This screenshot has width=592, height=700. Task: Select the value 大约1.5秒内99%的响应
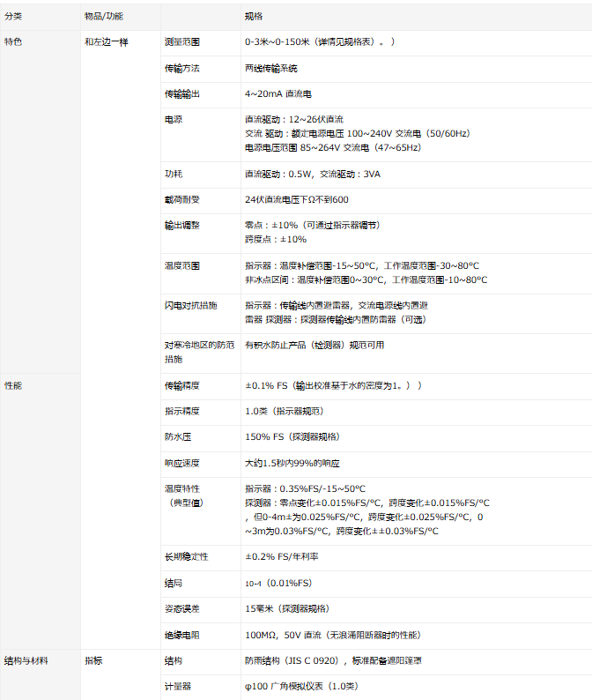292,463
